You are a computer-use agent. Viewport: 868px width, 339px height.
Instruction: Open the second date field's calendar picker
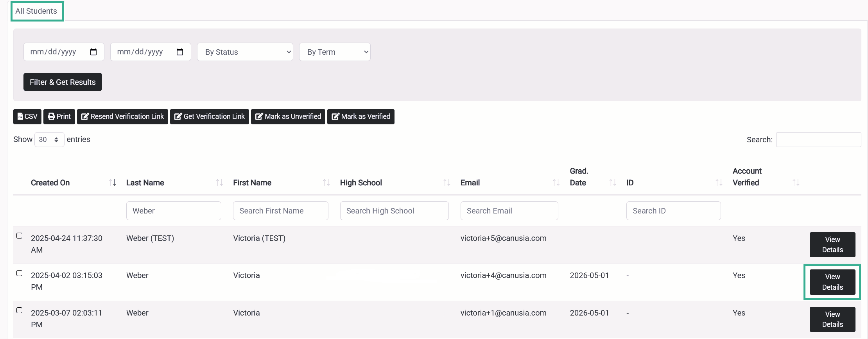coord(180,52)
